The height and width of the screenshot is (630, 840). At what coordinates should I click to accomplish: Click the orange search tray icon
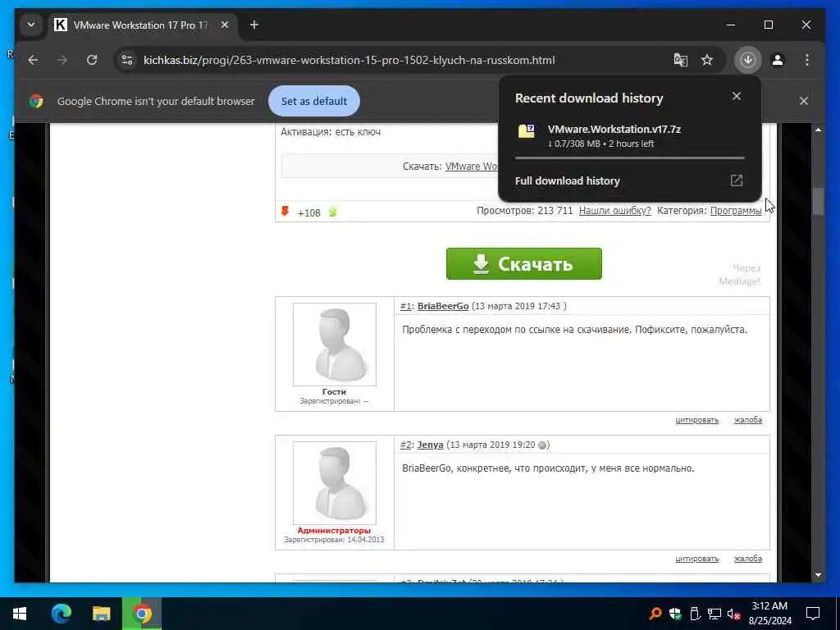click(x=655, y=614)
